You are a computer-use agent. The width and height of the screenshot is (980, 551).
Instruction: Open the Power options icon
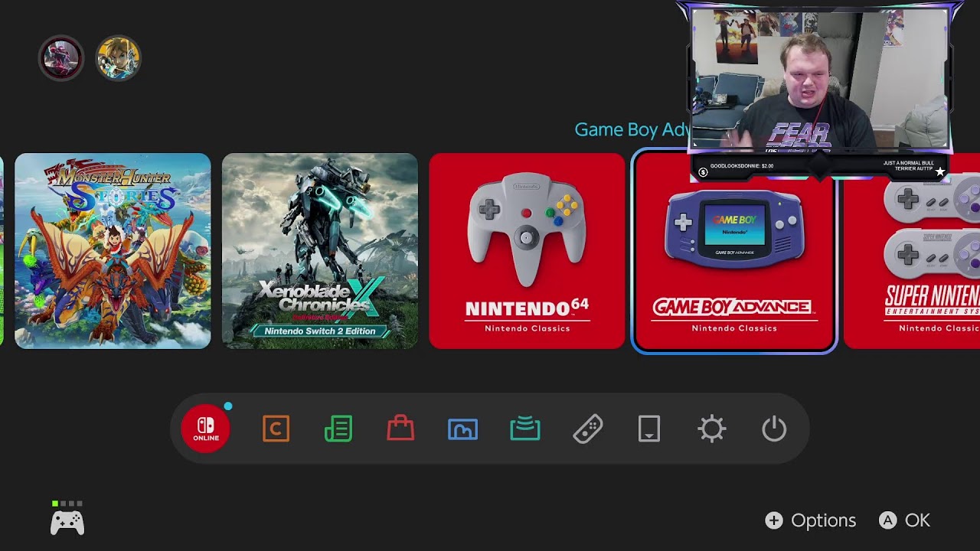tap(774, 429)
